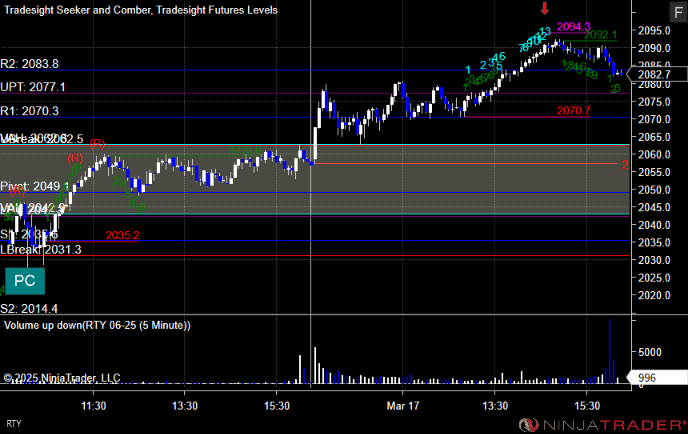The image size is (688, 434).
Task: Click the F button at top right
Action: [677, 12]
